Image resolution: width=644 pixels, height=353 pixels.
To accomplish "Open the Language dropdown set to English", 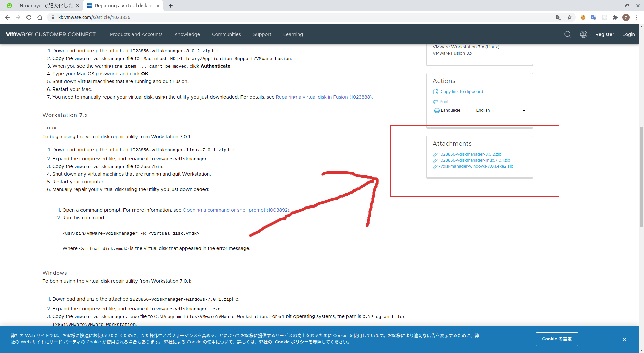I will point(500,110).
